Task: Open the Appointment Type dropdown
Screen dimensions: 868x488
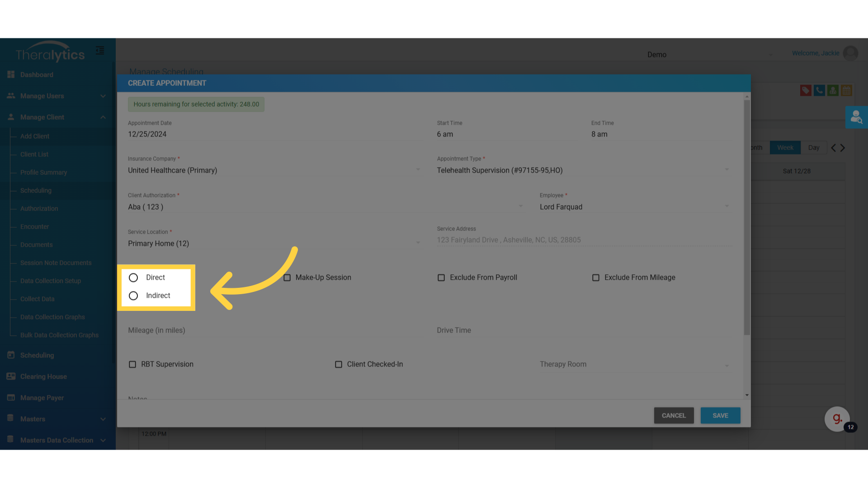Action: tap(582, 170)
